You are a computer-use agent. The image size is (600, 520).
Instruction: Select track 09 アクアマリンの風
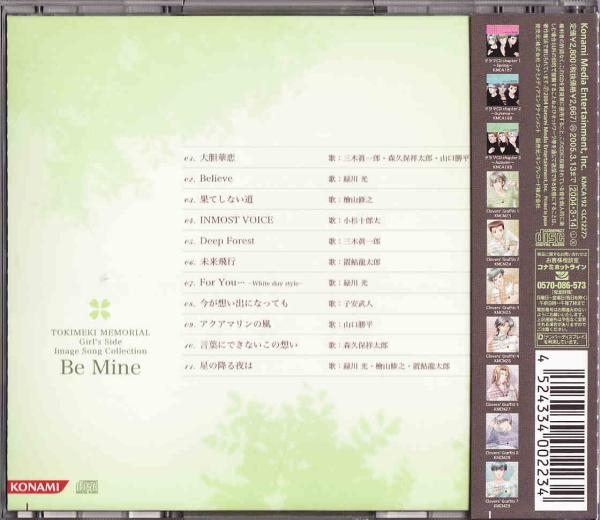(235, 325)
